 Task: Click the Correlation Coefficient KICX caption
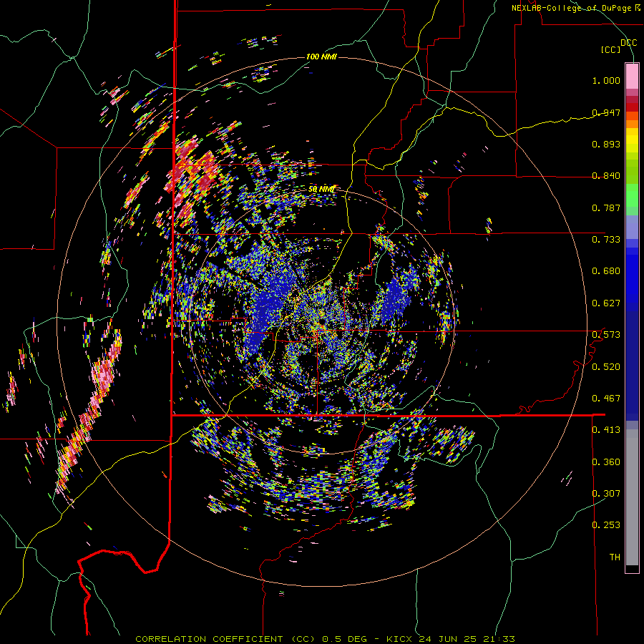click(x=325, y=639)
